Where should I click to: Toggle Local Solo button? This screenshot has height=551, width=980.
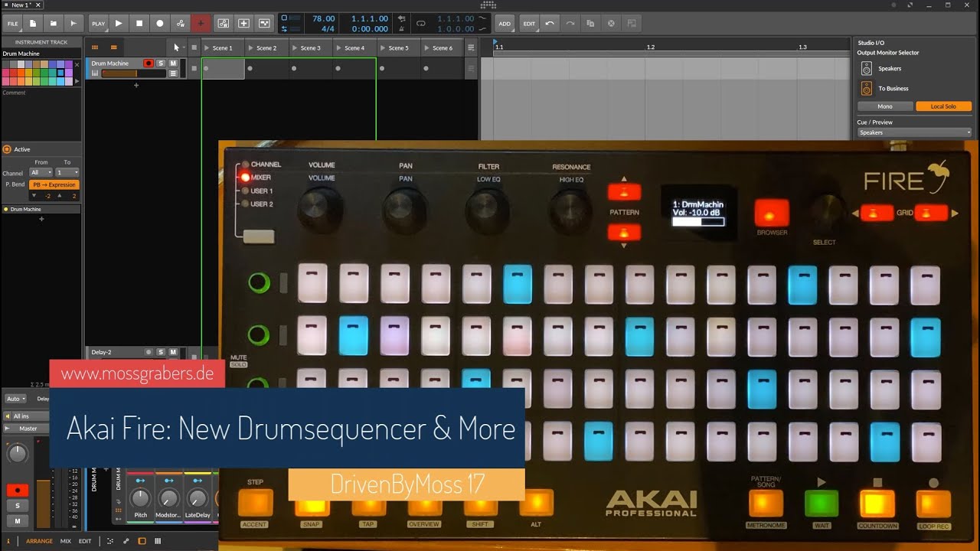(x=943, y=106)
